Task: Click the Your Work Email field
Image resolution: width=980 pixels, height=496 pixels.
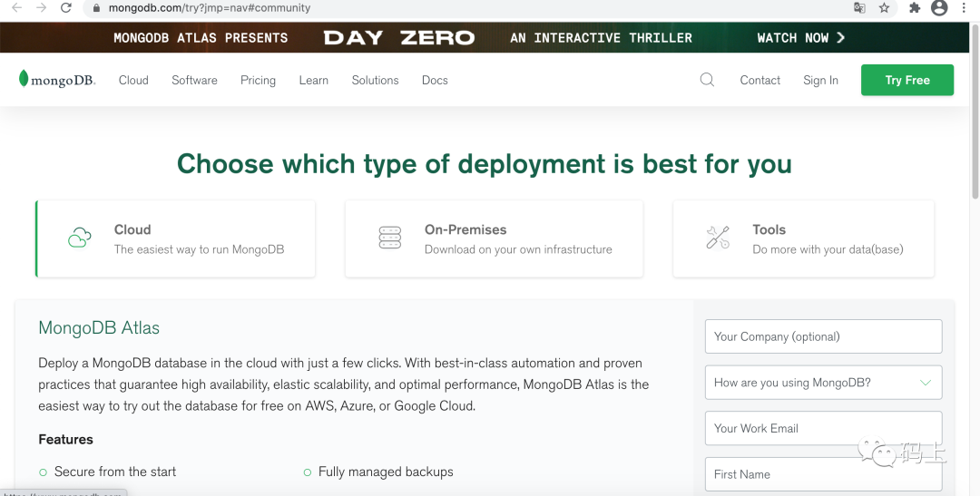Action: click(823, 428)
